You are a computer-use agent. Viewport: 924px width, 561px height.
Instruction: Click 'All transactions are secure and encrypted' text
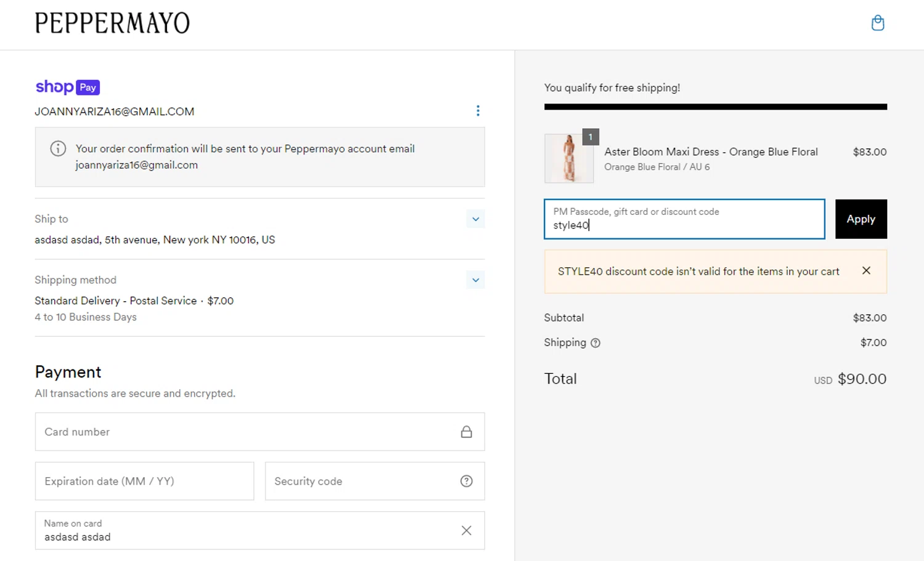tap(135, 393)
